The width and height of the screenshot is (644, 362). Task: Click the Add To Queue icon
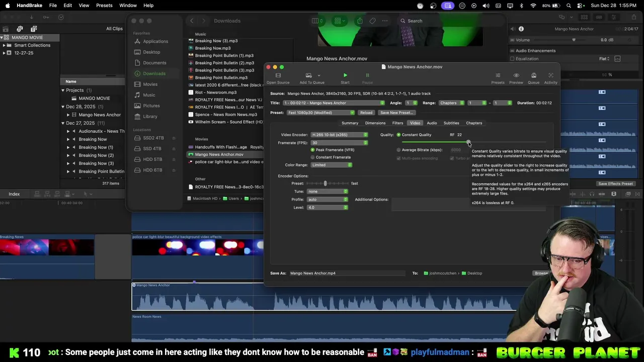tap(308, 76)
